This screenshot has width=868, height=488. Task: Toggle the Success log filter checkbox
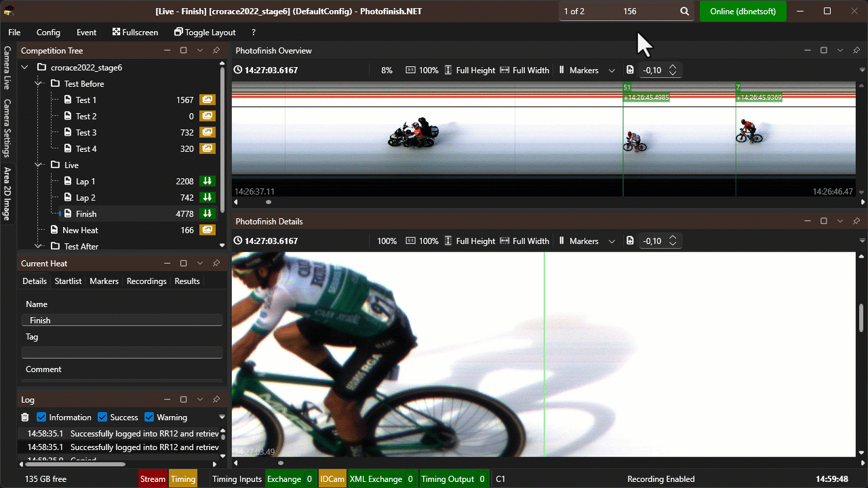[x=102, y=418]
